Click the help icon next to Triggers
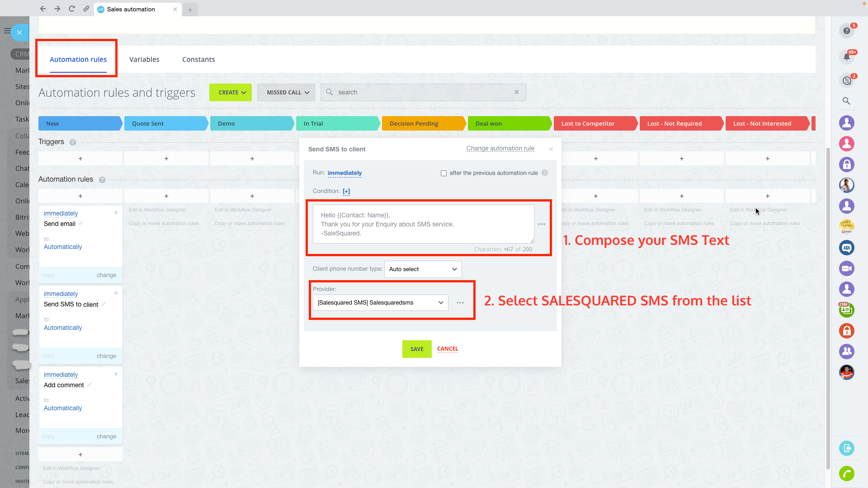The height and width of the screenshot is (488, 868). tap(73, 142)
